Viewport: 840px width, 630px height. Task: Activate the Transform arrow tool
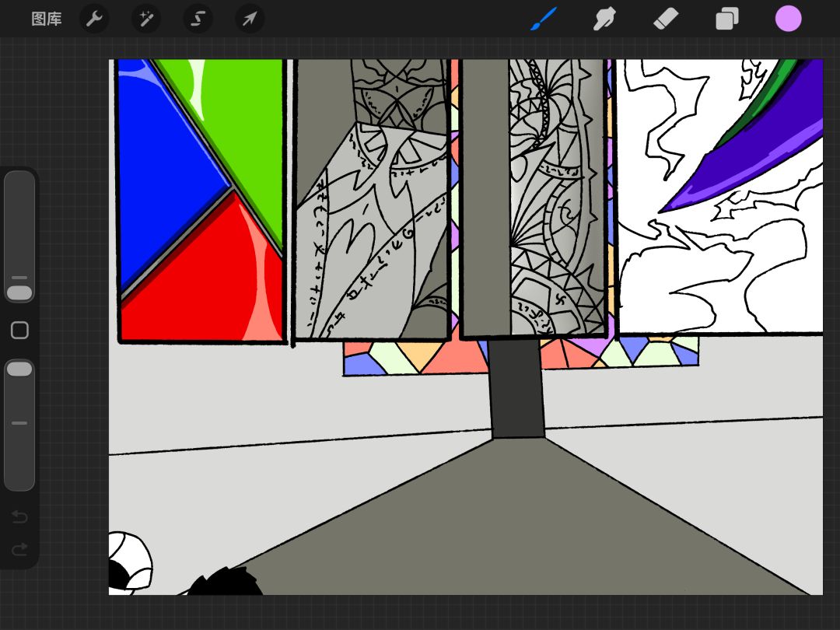coord(250,19)
